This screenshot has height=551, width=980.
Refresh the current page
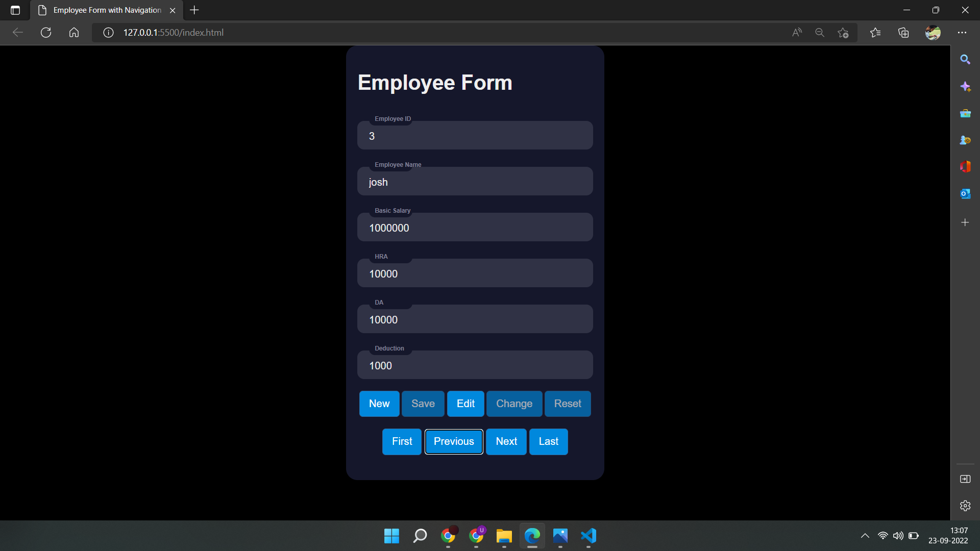point(45,32)
